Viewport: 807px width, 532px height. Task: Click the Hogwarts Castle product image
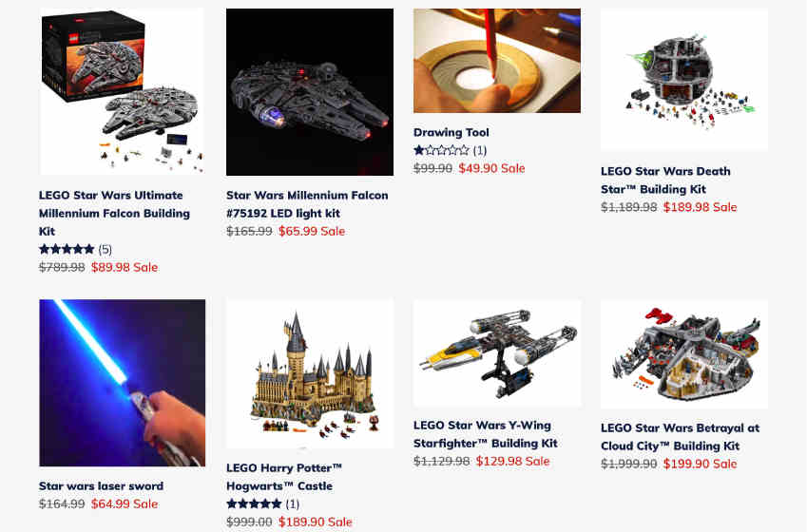310,374
